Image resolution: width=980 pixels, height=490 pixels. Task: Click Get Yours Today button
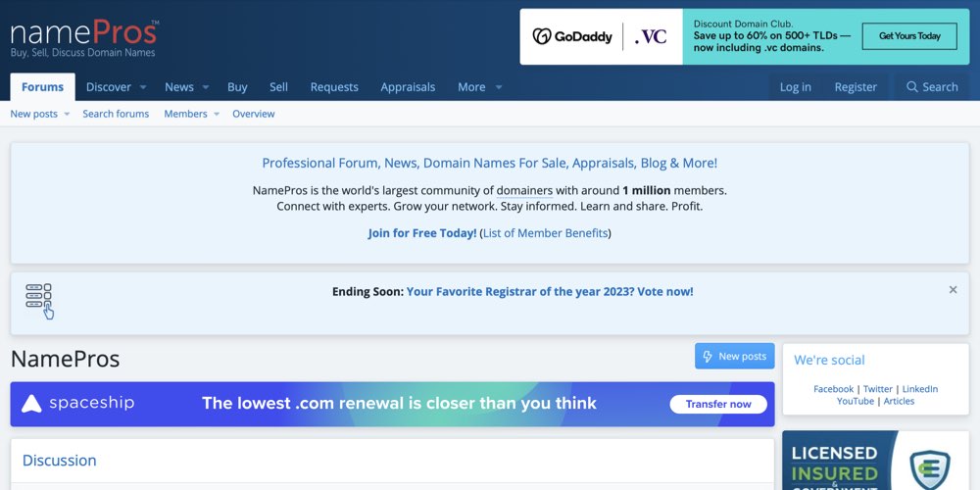point(909,36)
